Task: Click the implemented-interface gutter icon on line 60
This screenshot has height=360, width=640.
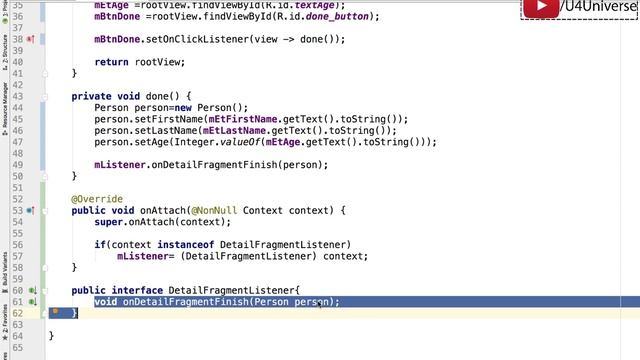Action: click(32, 291)
